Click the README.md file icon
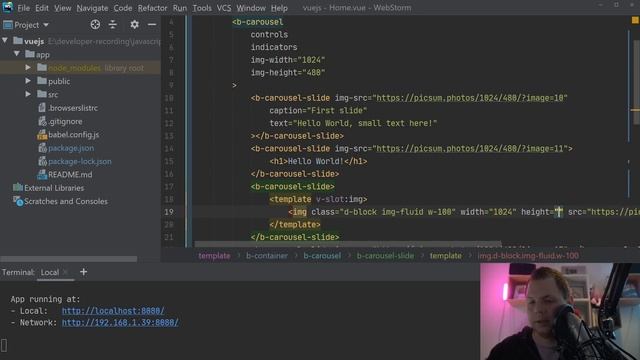640x360 pixels. pos(42,175)
